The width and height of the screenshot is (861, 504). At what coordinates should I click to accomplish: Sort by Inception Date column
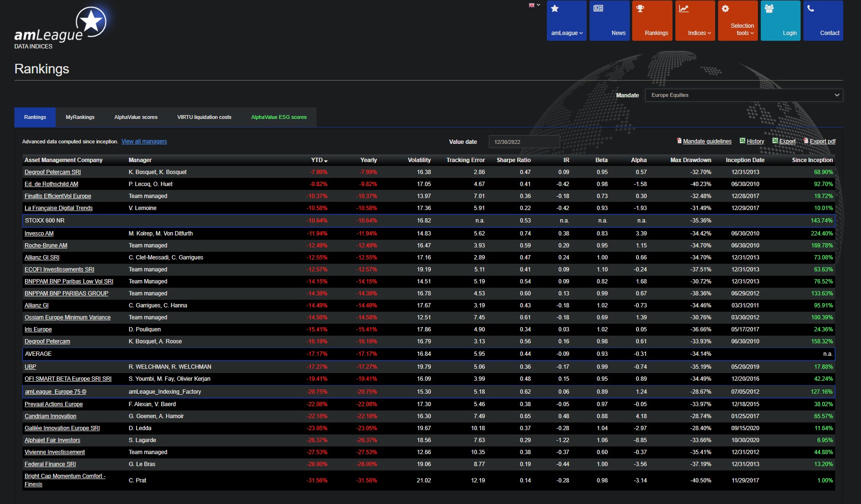(745, 160)
